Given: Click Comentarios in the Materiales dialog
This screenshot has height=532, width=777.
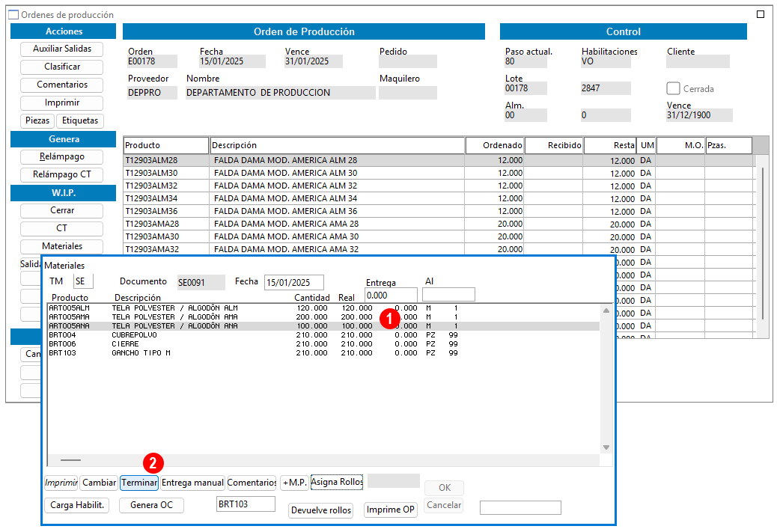Looking at the screenshot, I should pyautogui.click(x=252, y=483).
